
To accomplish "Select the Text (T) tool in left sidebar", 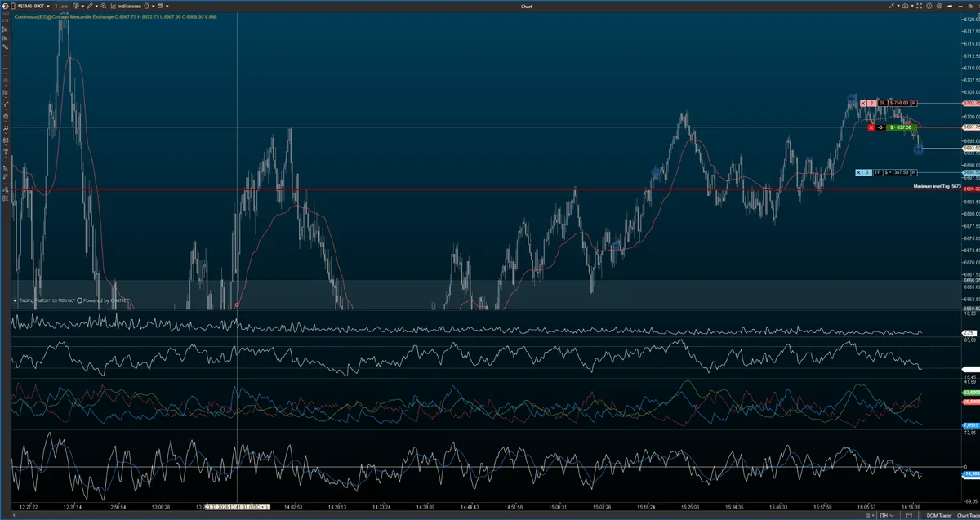I will point(6,152).
